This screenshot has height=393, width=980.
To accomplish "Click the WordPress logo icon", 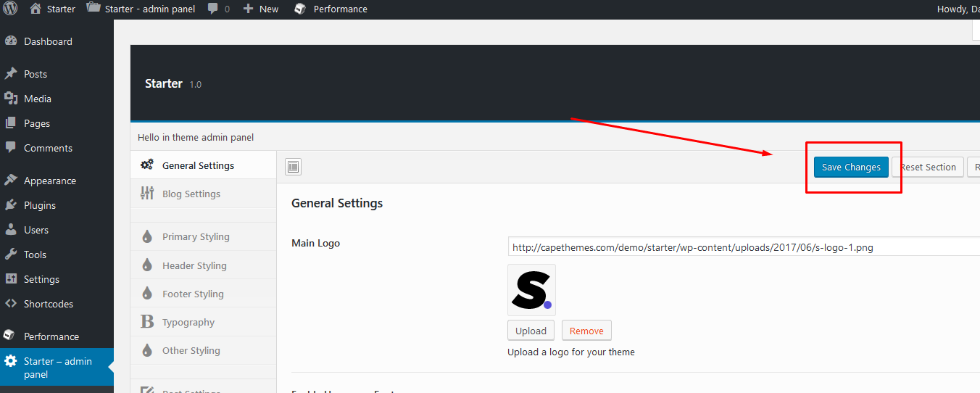I will pos(10,9).
